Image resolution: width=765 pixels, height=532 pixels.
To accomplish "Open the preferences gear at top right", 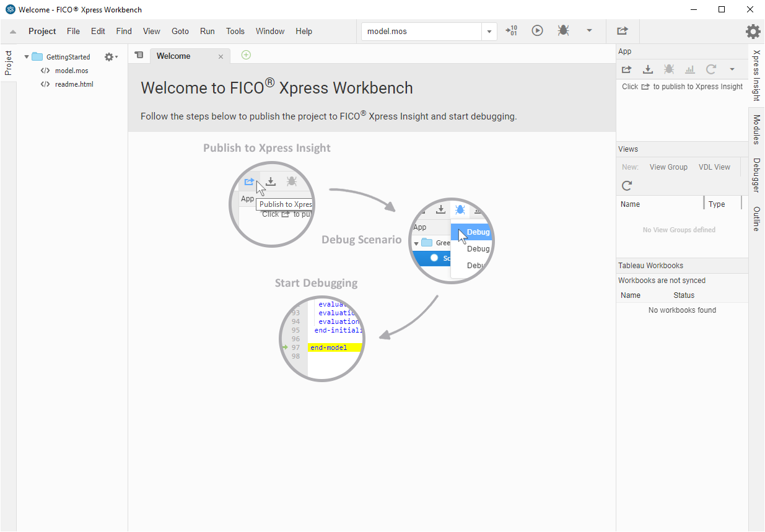I will click(753, 32).
